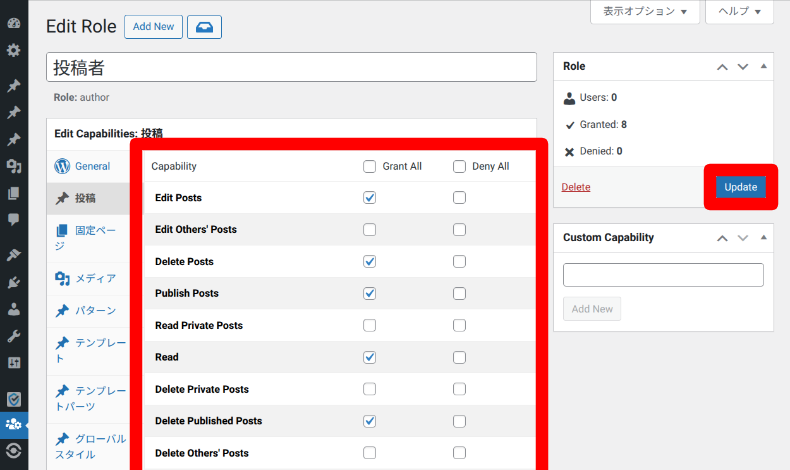Open the Dashboard icon in admin sidebar
790x470 pixels.
[x=14, y=23]
